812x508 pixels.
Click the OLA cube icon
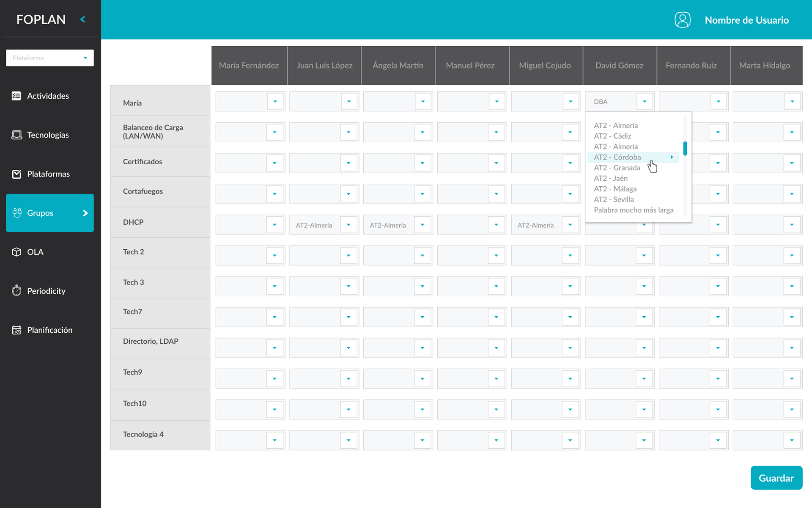[x=16, y=252]
